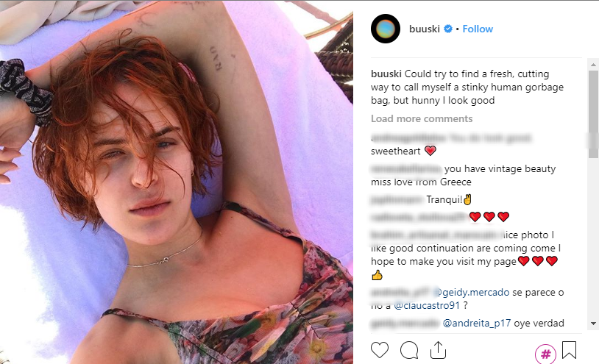Follow the buuski account
Viewport: 599px width, 364px height.
click(x=478, y=29)
